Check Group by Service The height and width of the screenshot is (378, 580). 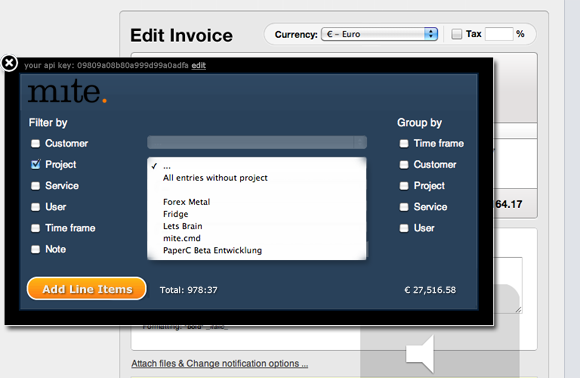[404, 207]
